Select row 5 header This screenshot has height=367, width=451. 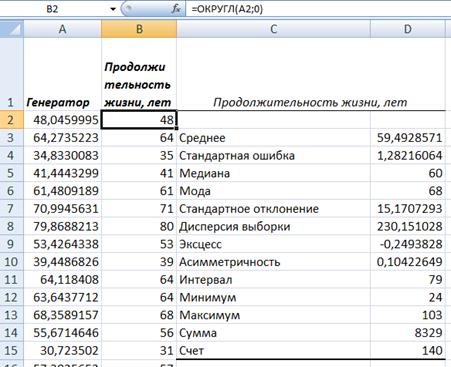tap(12, 173)
